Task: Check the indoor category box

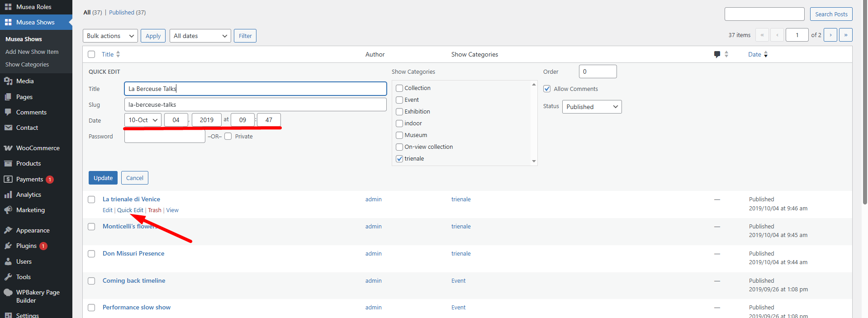Action: click(x=399, y=123)
